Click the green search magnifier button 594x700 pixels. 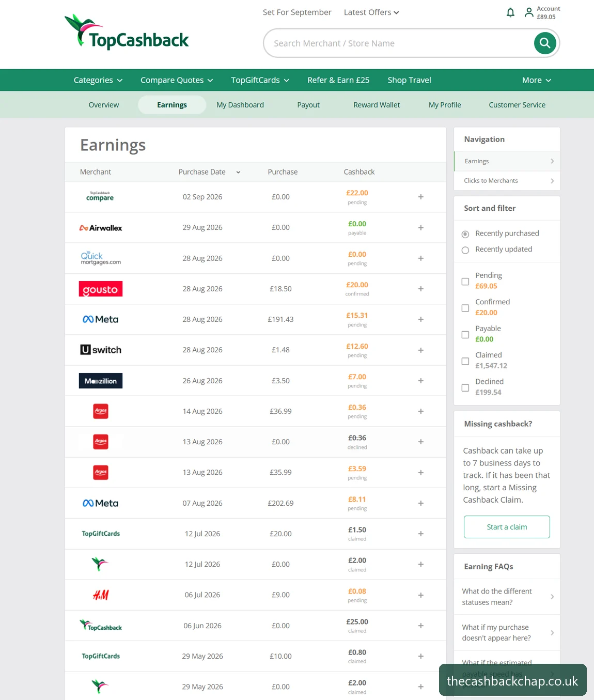coord(545,43)
